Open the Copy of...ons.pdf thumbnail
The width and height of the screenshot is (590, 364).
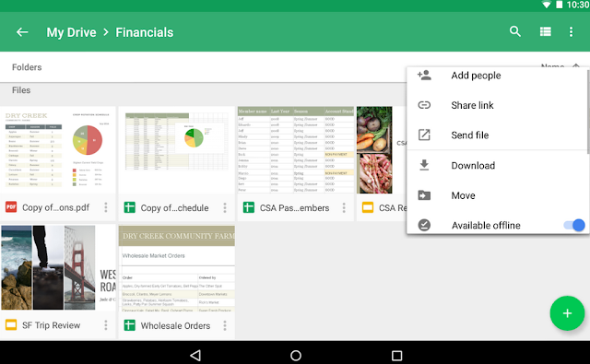point(57,149)
